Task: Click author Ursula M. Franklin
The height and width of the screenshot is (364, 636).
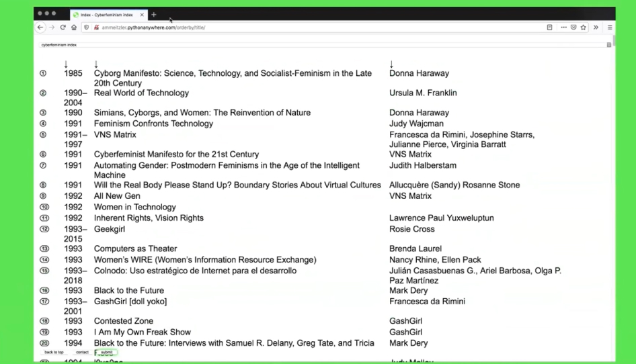Action: pyautogui.click(x=423, y=93)
